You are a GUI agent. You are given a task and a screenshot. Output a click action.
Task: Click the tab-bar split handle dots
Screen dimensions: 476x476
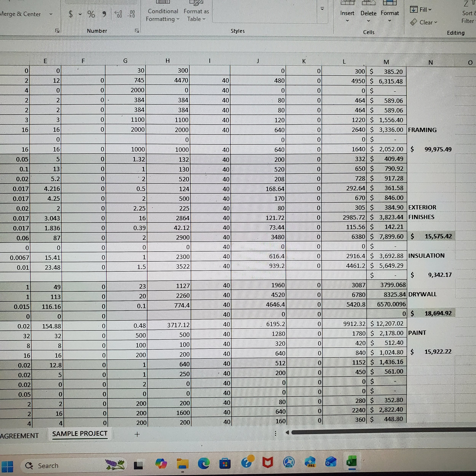pos(276,433)
